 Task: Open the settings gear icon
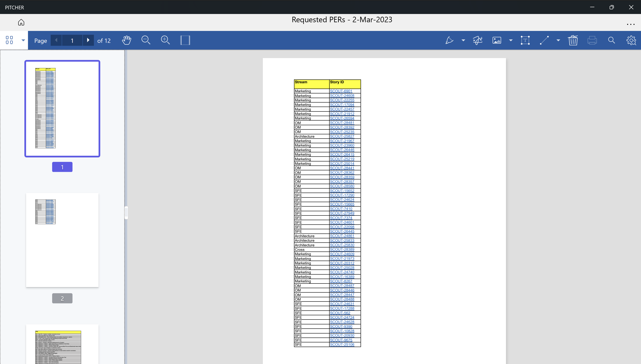631,40
